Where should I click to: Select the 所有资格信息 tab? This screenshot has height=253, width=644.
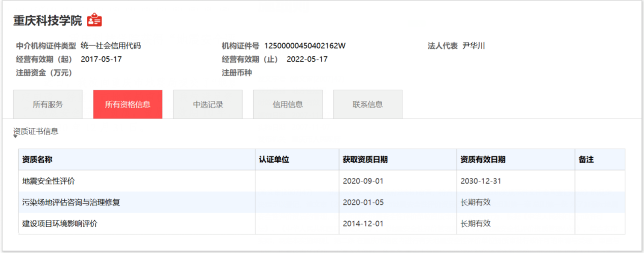point(128,104)
